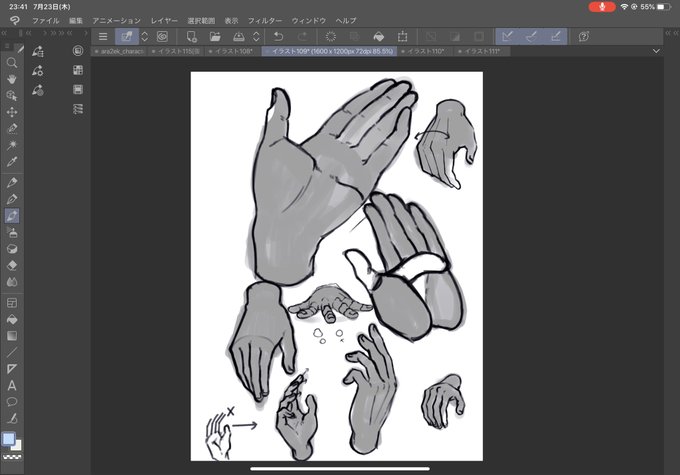Select the Eyedropper tool
Image resolution: width=680 pixels, height=475 pixels.
tap(12, 161)
